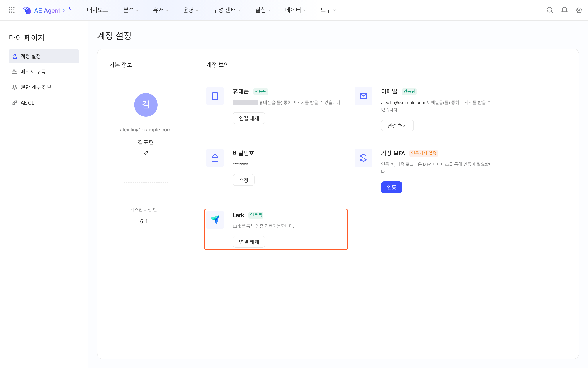The image size is (588, 368).
Task: Click the AE Agent logo icon
Action: (27, 10)
